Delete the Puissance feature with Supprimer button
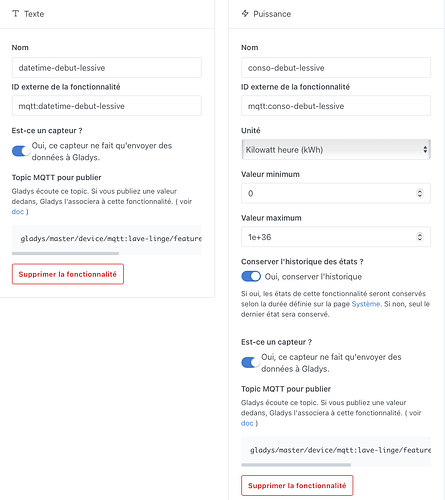445x500 pixels. click(297, 485)
